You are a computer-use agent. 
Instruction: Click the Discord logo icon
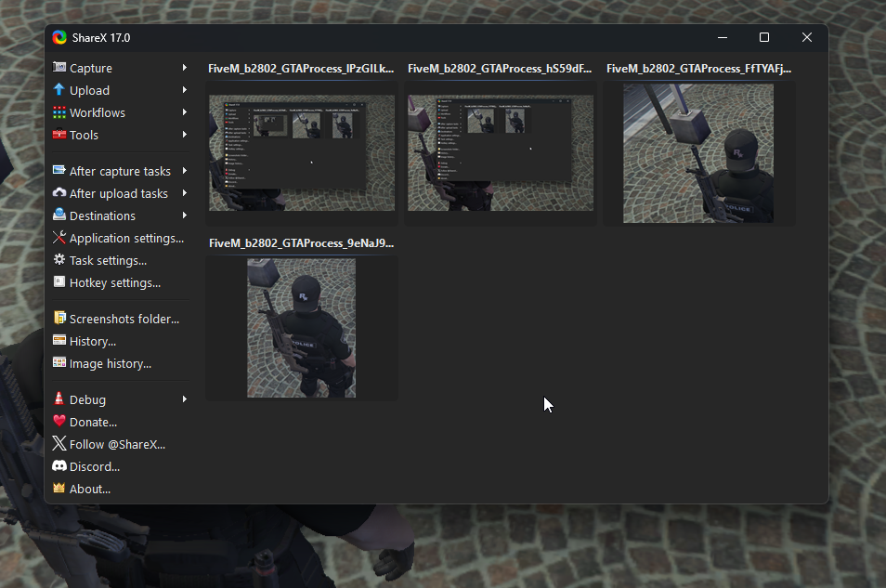point(59,466)
